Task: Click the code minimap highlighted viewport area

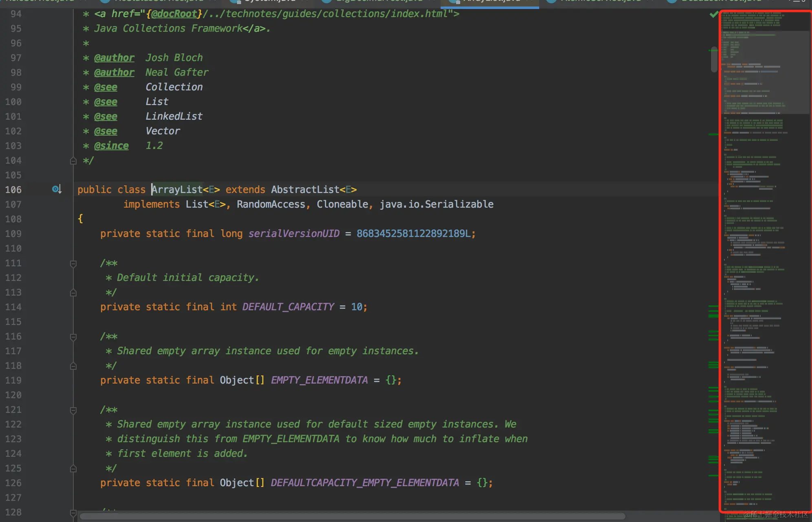Action: click(x=765, y=72)
